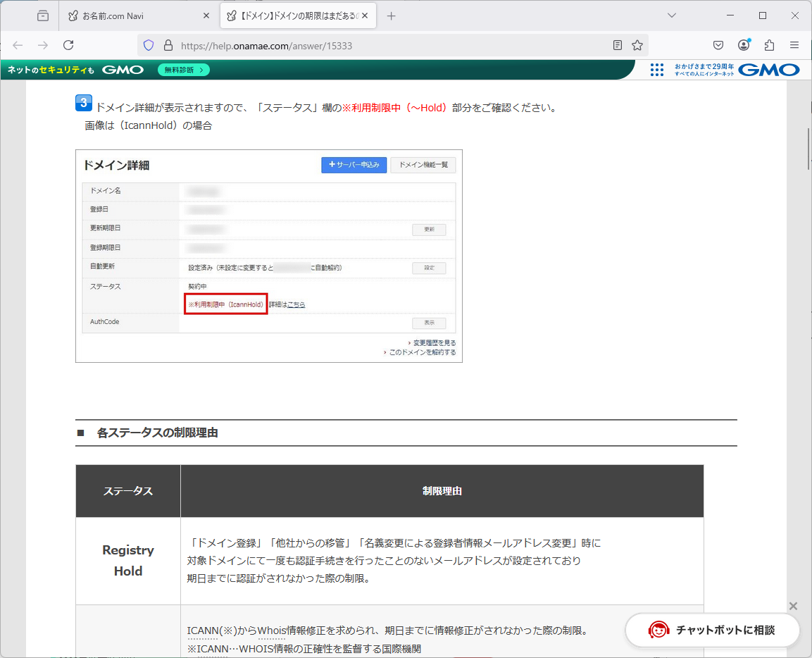Open the Firefox account profile icon

point(744,45)
